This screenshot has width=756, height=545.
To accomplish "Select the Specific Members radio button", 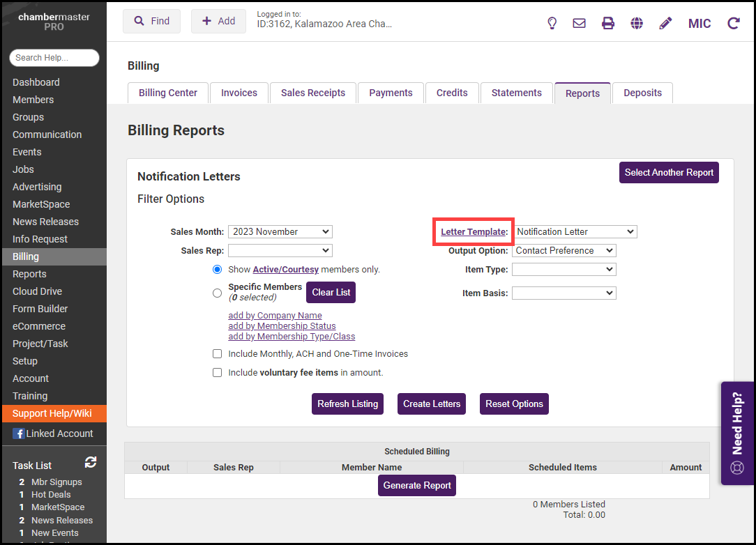I will [x=218, y=293].
